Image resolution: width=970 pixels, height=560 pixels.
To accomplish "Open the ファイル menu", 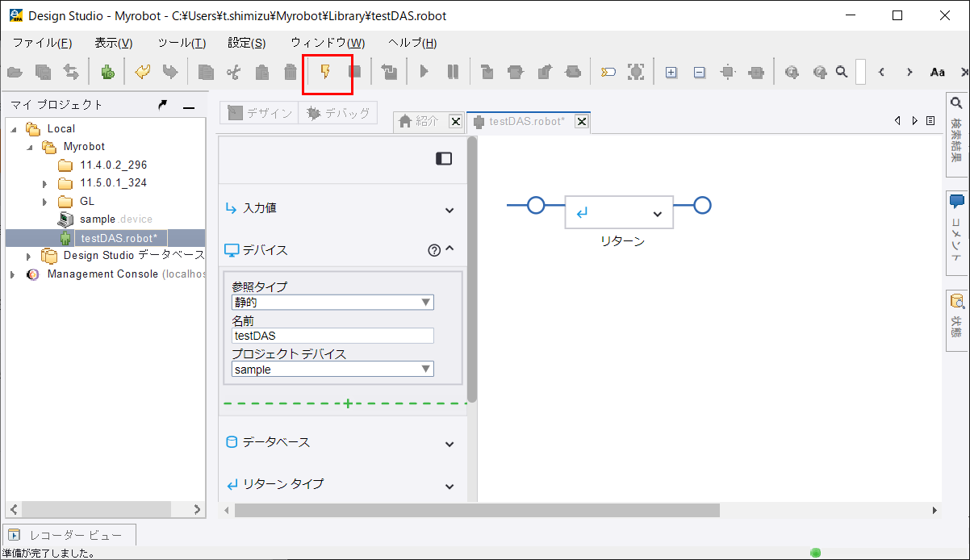I will point(42,43).
